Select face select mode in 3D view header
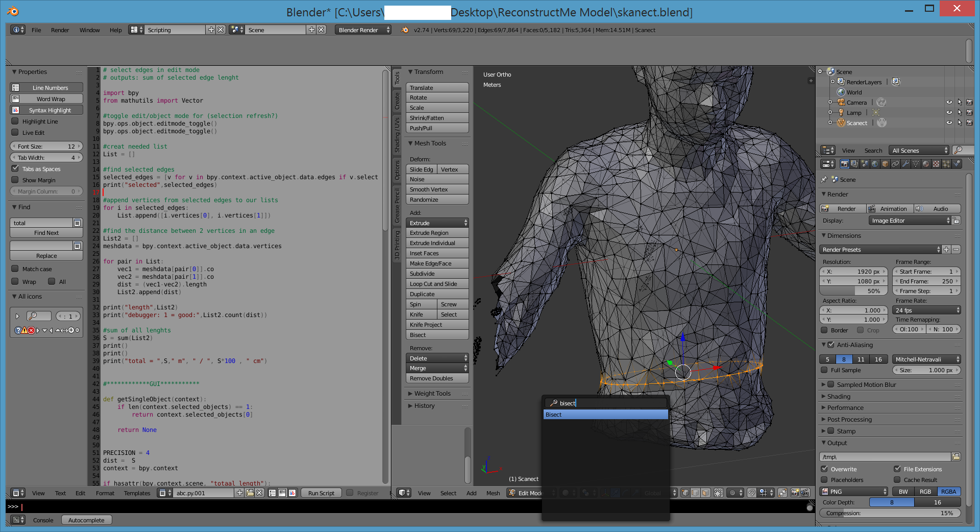Viewport: 980px width, 532px height. 705,493
